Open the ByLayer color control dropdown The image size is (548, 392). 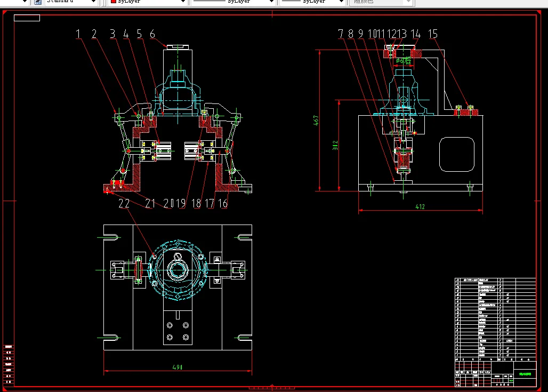pos(183,2)
